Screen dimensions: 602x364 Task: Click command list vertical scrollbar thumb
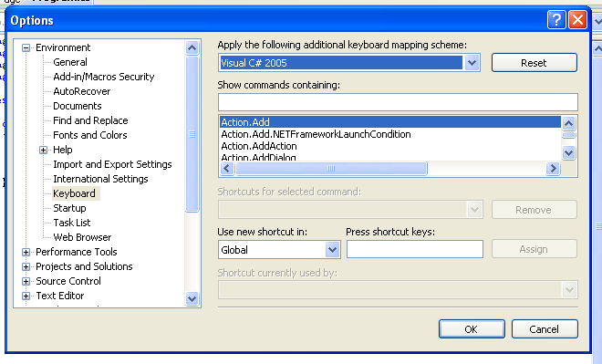568,135
